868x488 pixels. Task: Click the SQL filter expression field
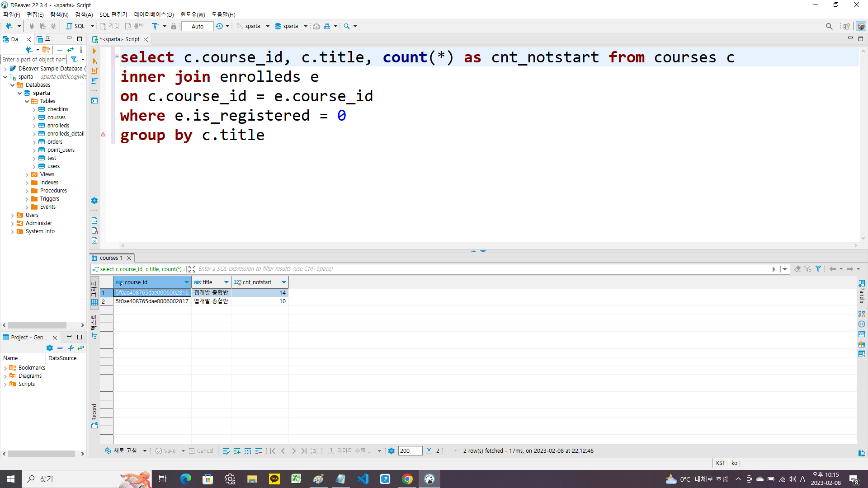(x=483, y=269)
